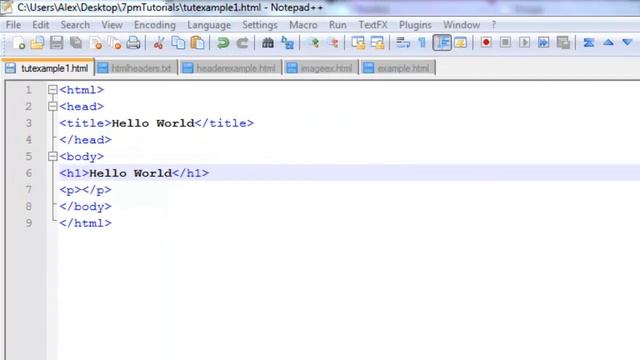Open the Edit menu
The height and width of the screenshot is (360, 640).
[41, 25]
